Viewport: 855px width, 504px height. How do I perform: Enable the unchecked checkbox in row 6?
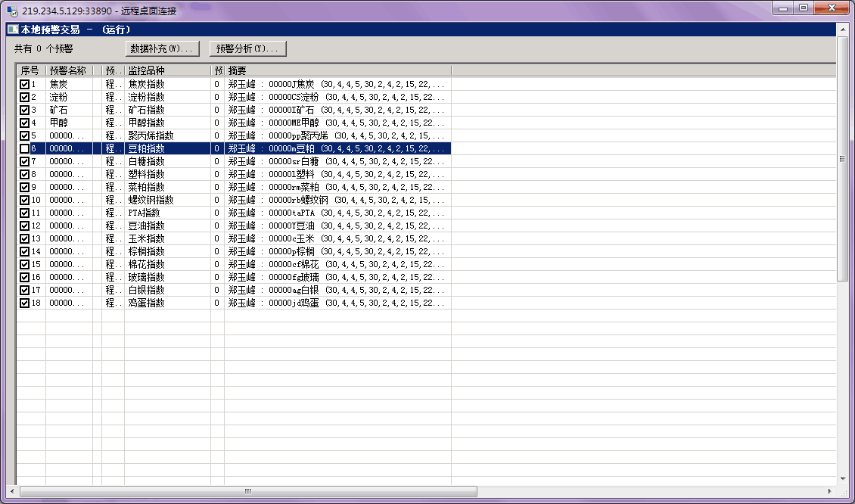pos(25,148)
